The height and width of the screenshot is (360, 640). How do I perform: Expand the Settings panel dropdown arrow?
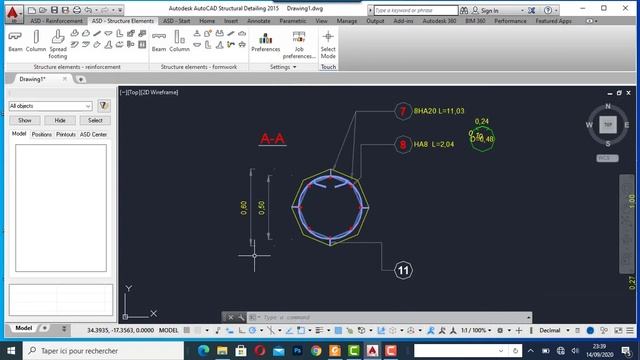click(x=294, y=67)
